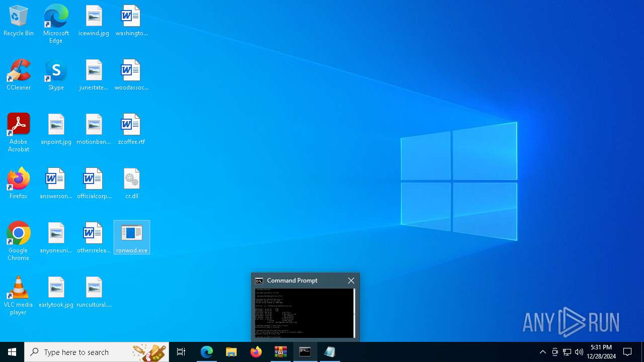
Task: Select anpoint.jpg file icon
Action: pyautogui.click(x=56, y=130)
